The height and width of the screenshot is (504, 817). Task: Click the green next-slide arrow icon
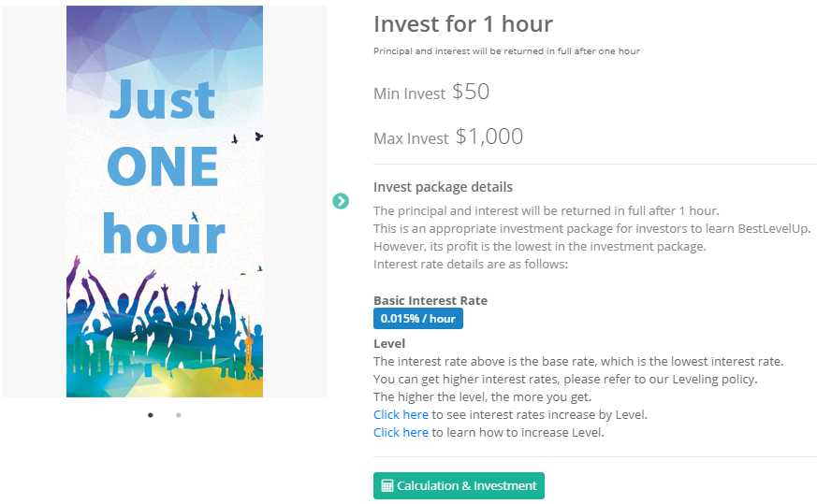click(x=341, y=201)
